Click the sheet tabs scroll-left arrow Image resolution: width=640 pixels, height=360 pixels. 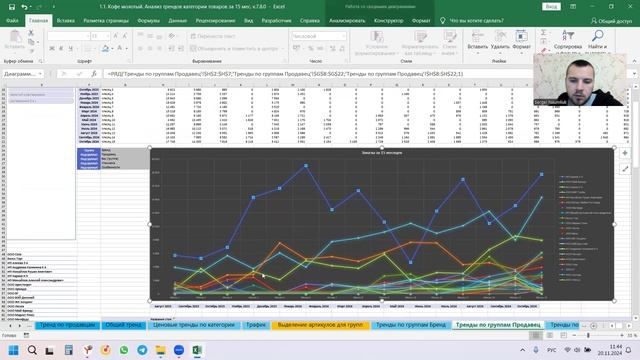(11, 325)
